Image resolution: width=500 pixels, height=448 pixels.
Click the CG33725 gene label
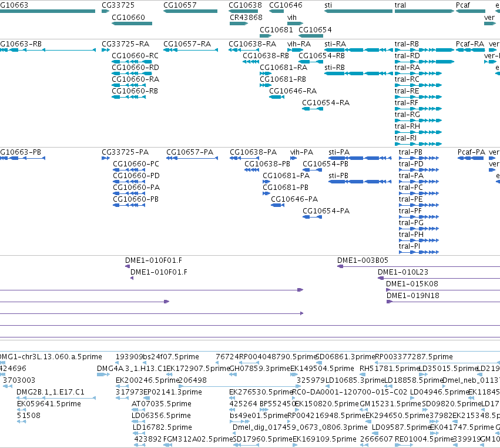point(118,5)
